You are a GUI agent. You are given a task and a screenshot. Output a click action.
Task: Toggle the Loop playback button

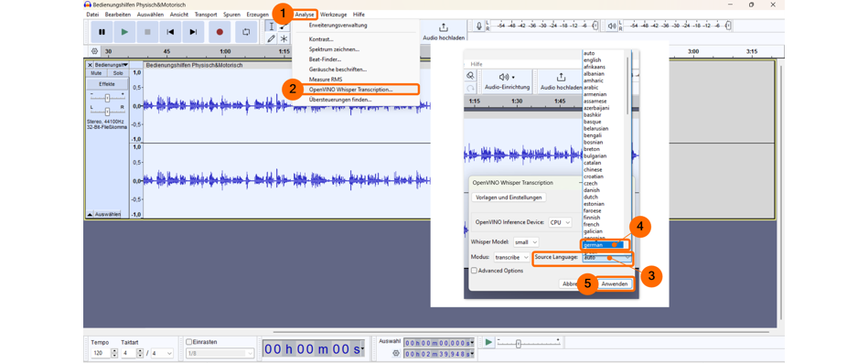click(246, 32)
